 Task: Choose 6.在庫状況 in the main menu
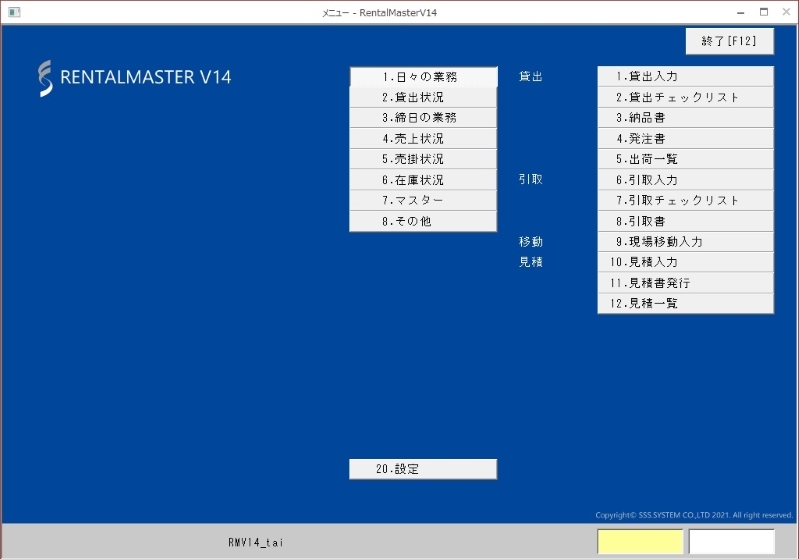423,180
